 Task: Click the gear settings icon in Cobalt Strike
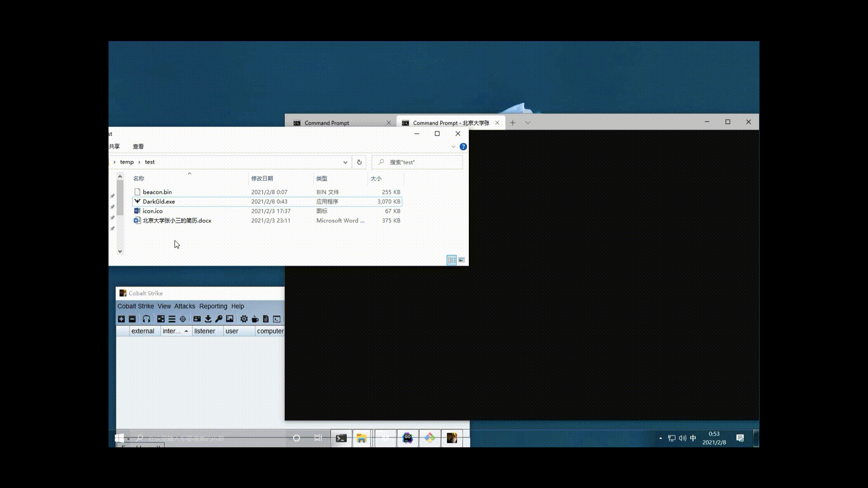[244, 319]
